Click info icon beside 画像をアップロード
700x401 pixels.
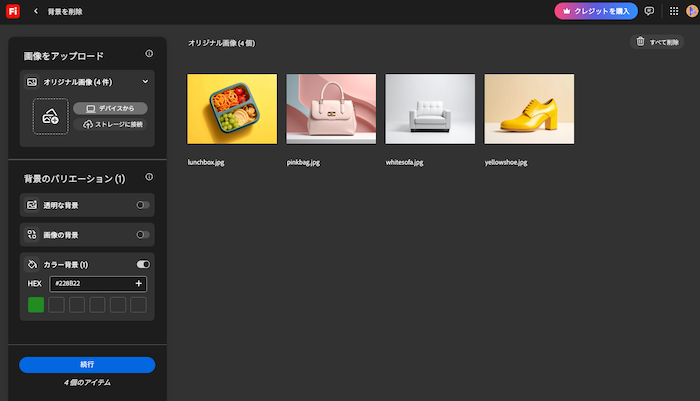click(x=149, y=54)
